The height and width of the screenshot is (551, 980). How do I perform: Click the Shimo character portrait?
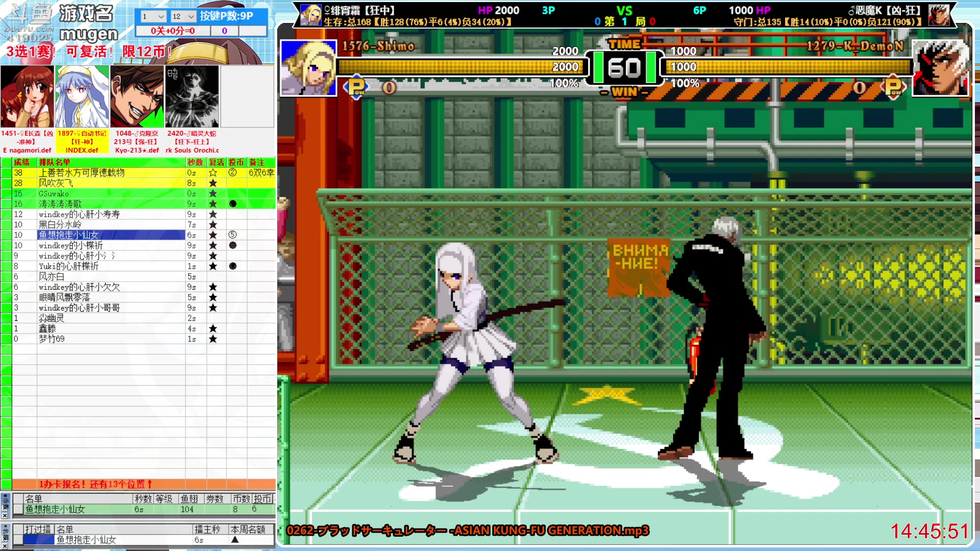pyautogui.click(x=308, y=68)
